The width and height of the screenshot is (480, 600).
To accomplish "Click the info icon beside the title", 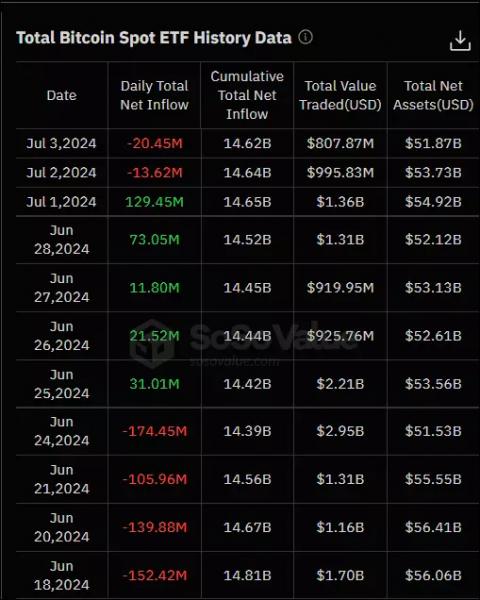I will (x=305, y=37).
